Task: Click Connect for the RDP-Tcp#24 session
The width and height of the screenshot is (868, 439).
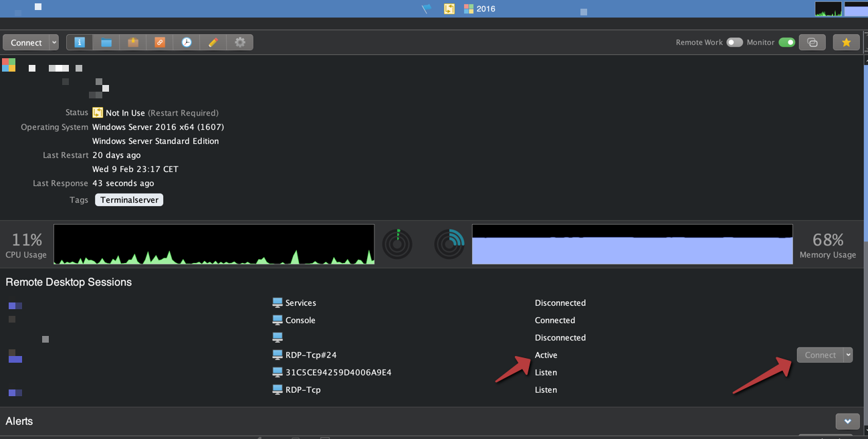Action: [820, 355]
